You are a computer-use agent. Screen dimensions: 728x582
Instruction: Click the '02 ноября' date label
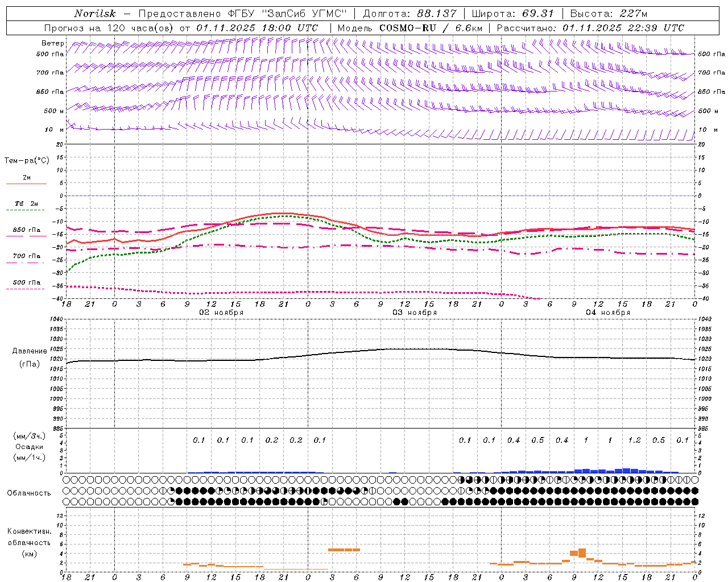point(221,313)
